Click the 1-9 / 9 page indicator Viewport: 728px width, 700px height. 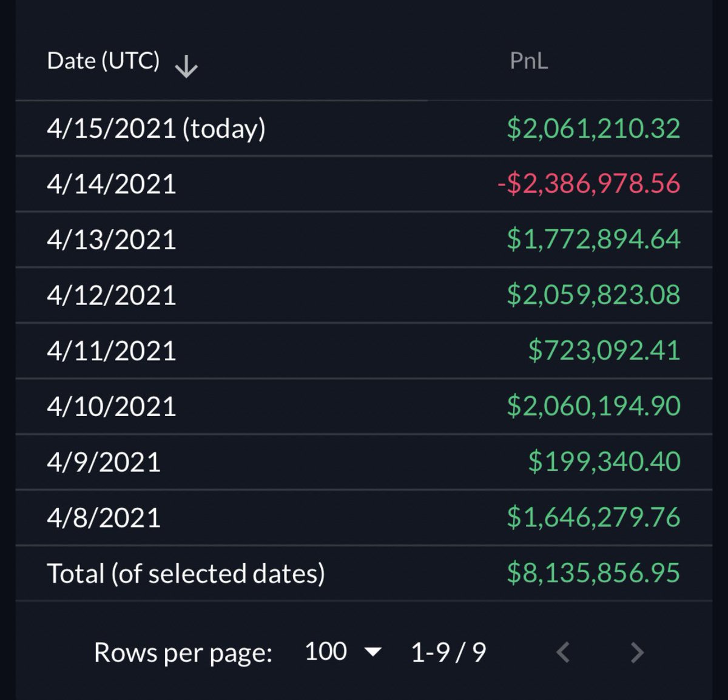click(x=448, y=653)
